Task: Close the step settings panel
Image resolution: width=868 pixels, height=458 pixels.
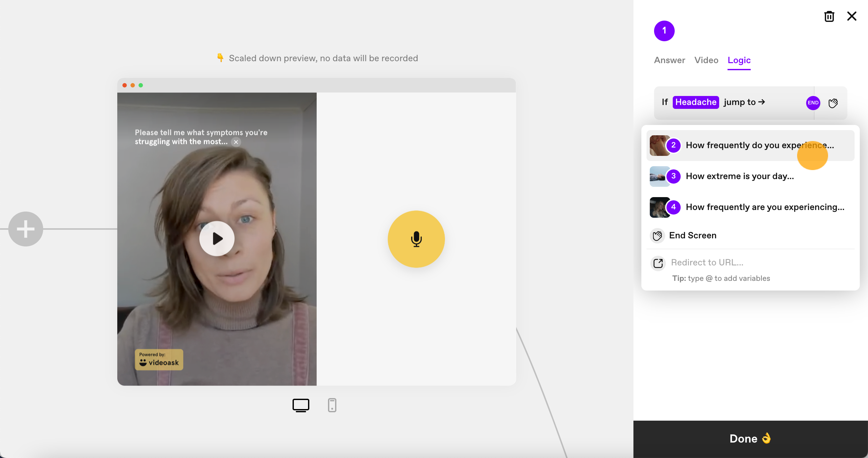Action: (x=852, y=16)
